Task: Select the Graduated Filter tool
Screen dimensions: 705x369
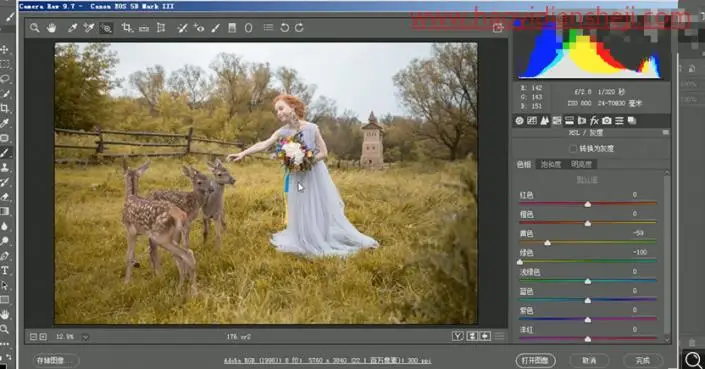Action: 232,28
